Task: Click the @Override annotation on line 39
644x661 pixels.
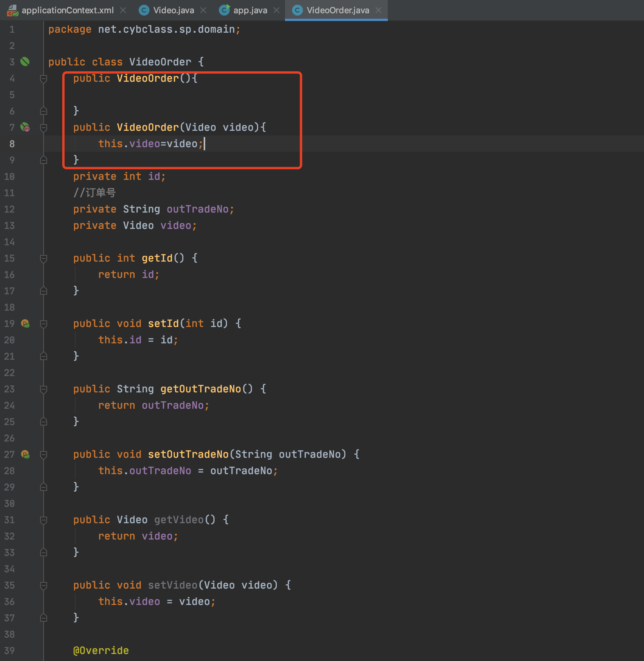Action: [x=101, y=650]
